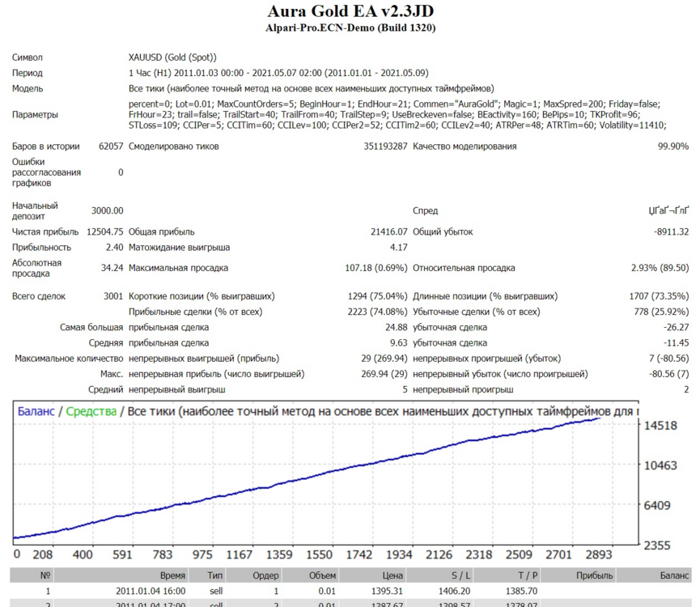
Task: Click the long positions value '1707 (73.35%)'
Action: (659, 296)
